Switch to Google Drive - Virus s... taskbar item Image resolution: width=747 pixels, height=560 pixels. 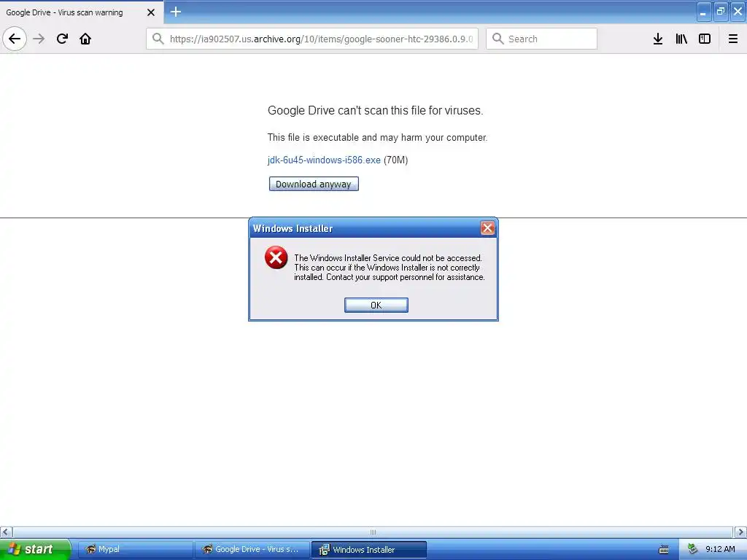[252, 549]
